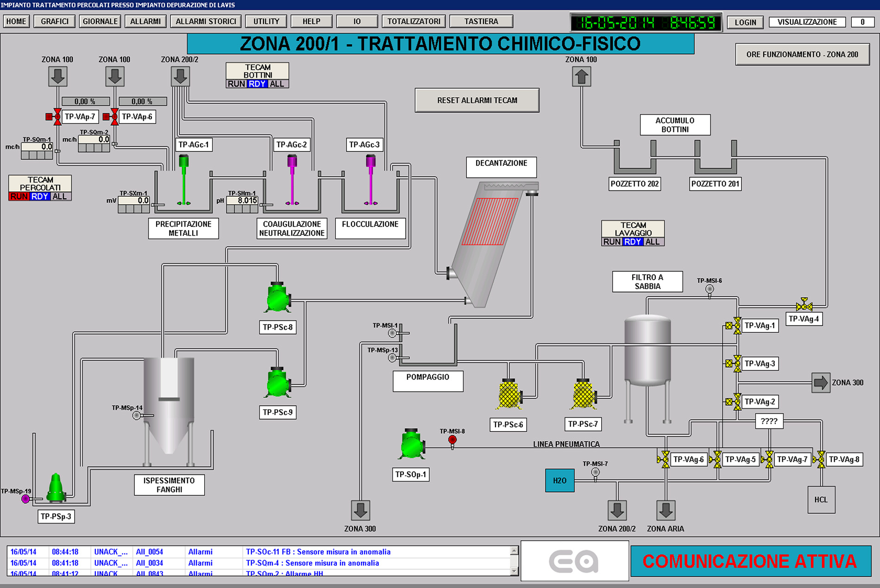This screenshot has height=588, width=880.
Task: Click the red TP-MSI-8 pressure sensor
Action: [453, 440]
